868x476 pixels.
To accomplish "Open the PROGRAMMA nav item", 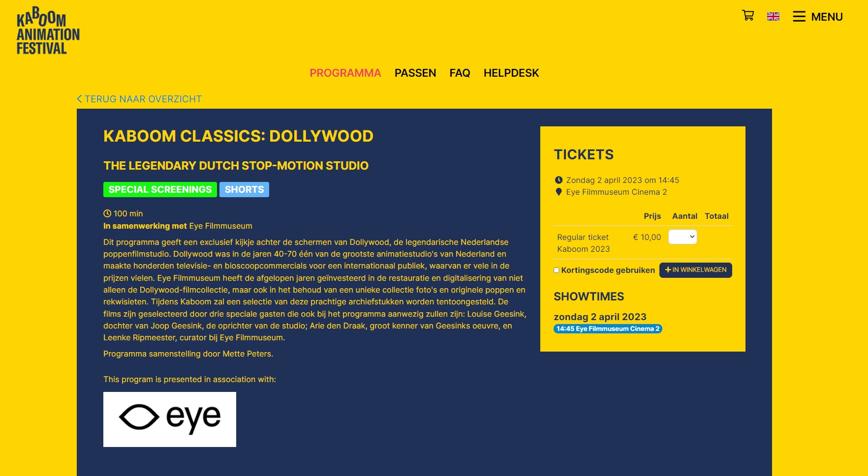I will point(345,73).
